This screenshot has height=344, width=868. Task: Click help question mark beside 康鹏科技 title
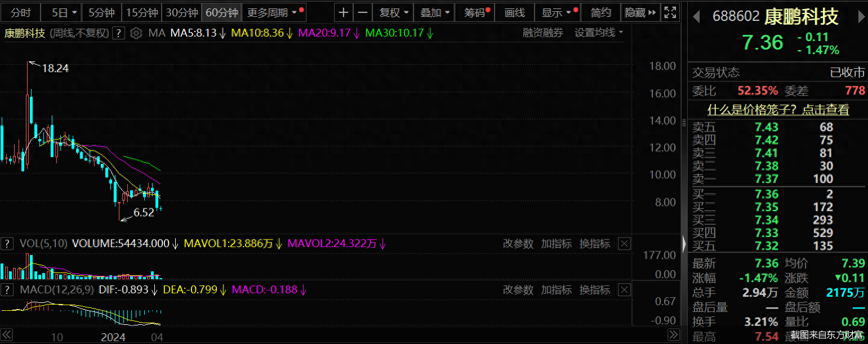[118, 33]
